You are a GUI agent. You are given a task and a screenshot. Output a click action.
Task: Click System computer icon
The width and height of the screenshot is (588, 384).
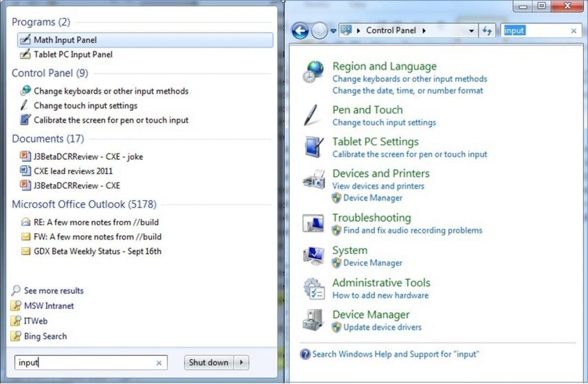(314, 256)
